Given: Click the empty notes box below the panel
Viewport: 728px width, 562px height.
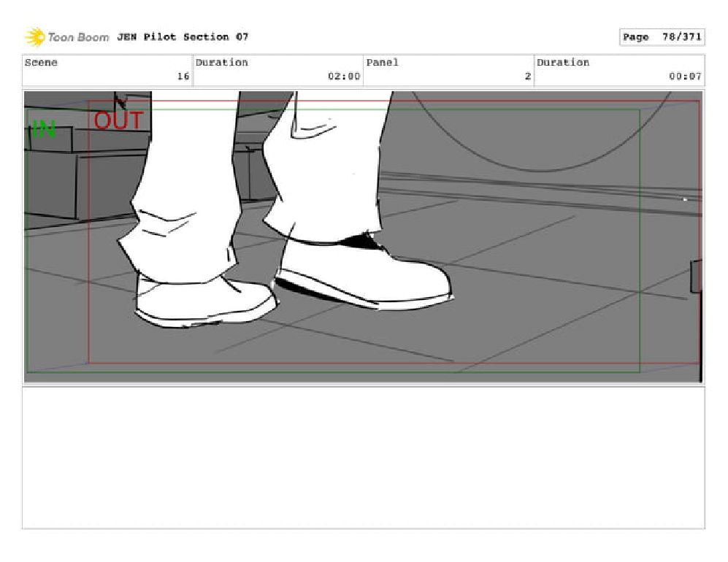Looking at the screenshot, I should (363, 458).
